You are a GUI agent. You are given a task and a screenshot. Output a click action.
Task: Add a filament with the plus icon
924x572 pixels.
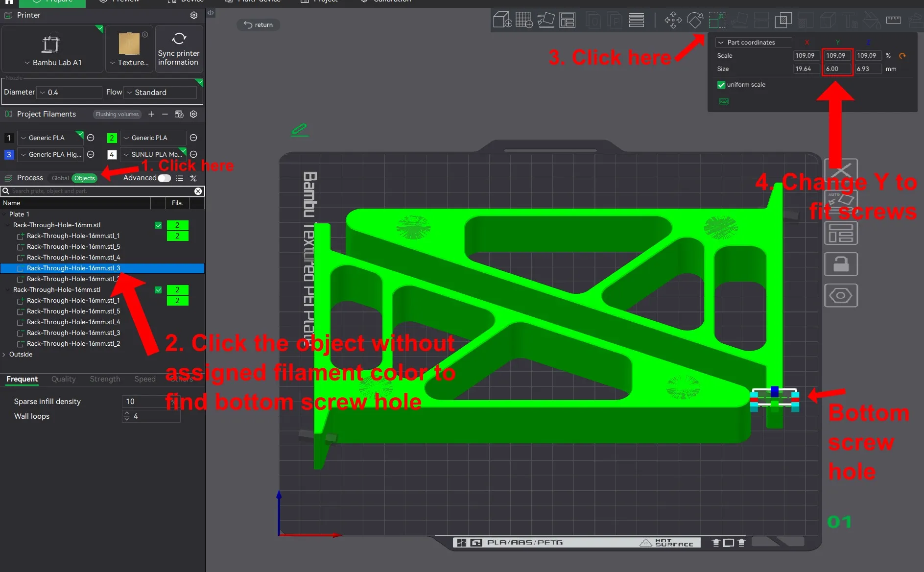tap(151, 114)
